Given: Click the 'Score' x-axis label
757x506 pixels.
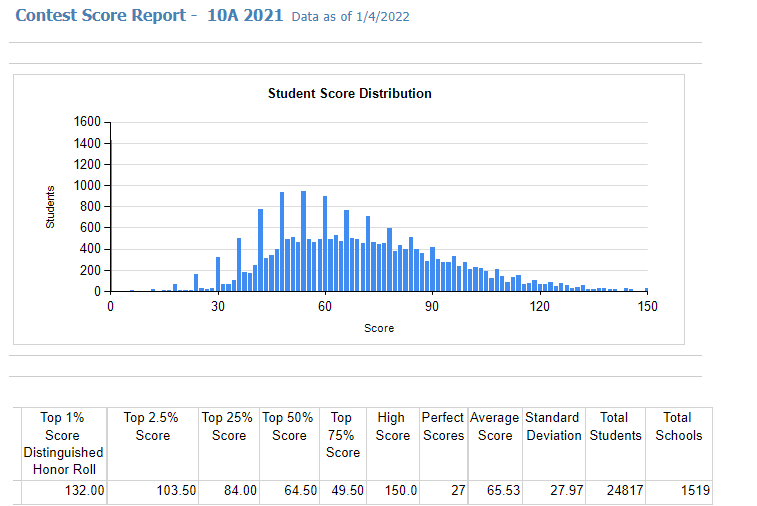Looking at the screenshot, I should click(x=379, y=328).
